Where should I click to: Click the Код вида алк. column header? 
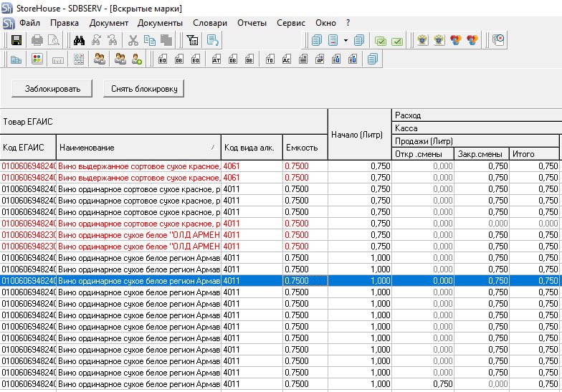249,147
